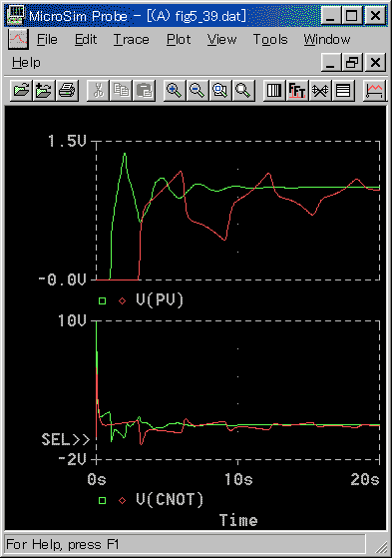Image resolution: width=392 pixels, height=558 pixels.
Task: Click the Zoom Fit magnifier icon
Action: click(243, 91)
